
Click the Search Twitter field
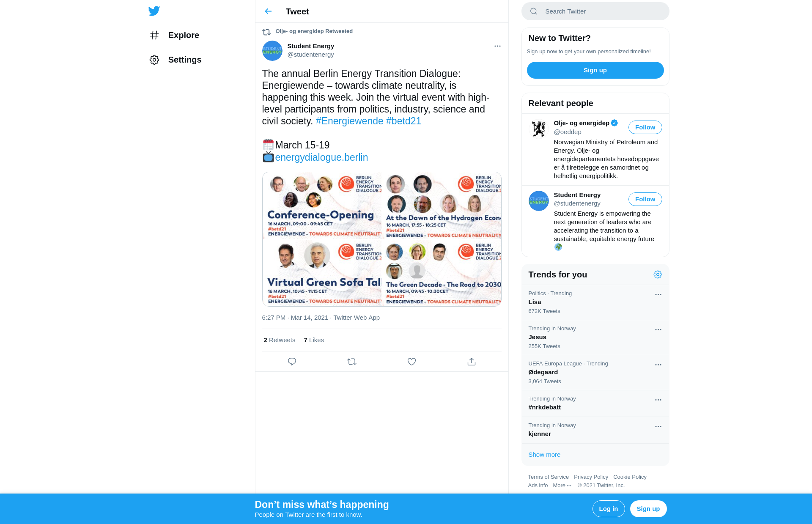click(x=595, y=11)
